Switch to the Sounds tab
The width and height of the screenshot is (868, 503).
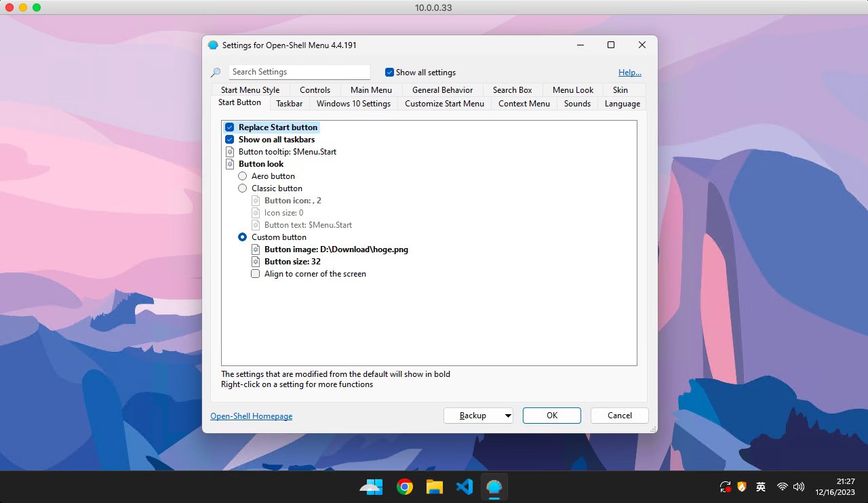coord(577,104)
